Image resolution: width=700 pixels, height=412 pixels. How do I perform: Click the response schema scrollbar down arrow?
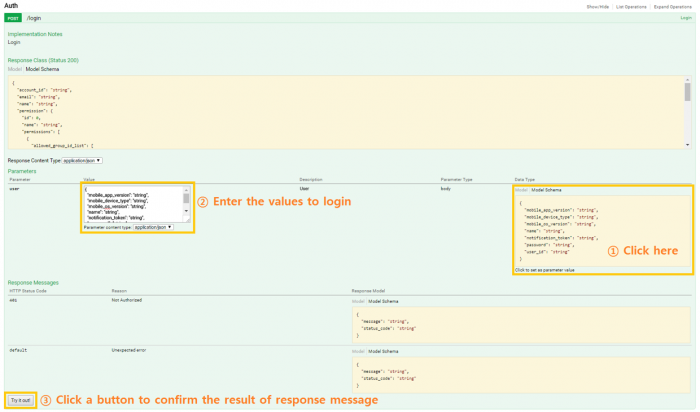tap(687, 145)
